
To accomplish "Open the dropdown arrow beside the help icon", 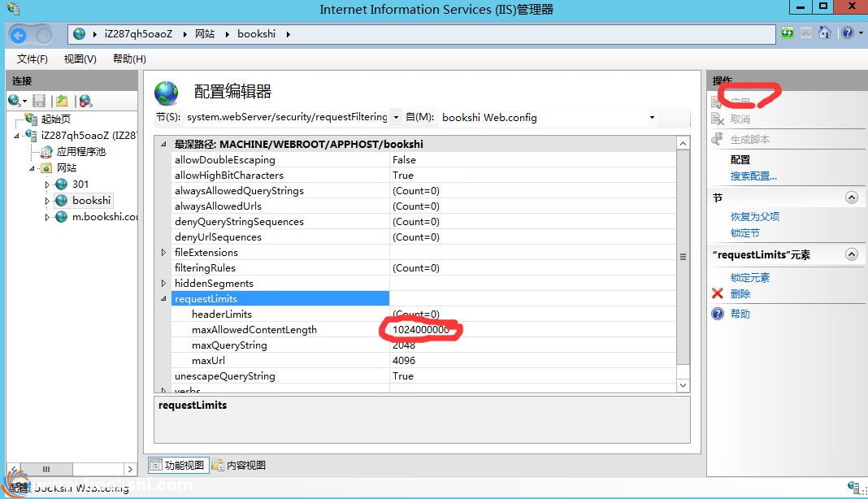I will [861, 33].
